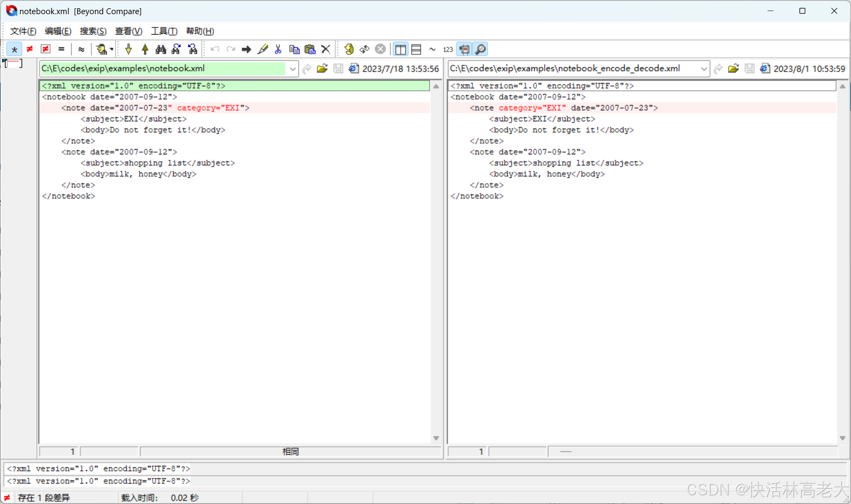
Task: Click the right pane open file folder button
Action: (x=733, y=69)
